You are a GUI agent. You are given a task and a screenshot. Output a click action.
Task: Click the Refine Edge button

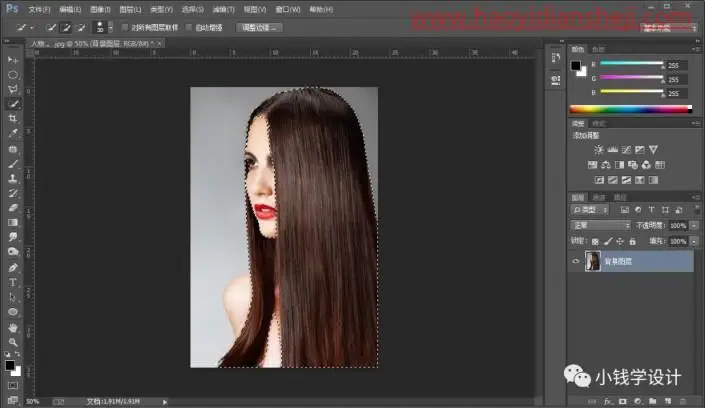pyautogui.click(x=259, y=28)
